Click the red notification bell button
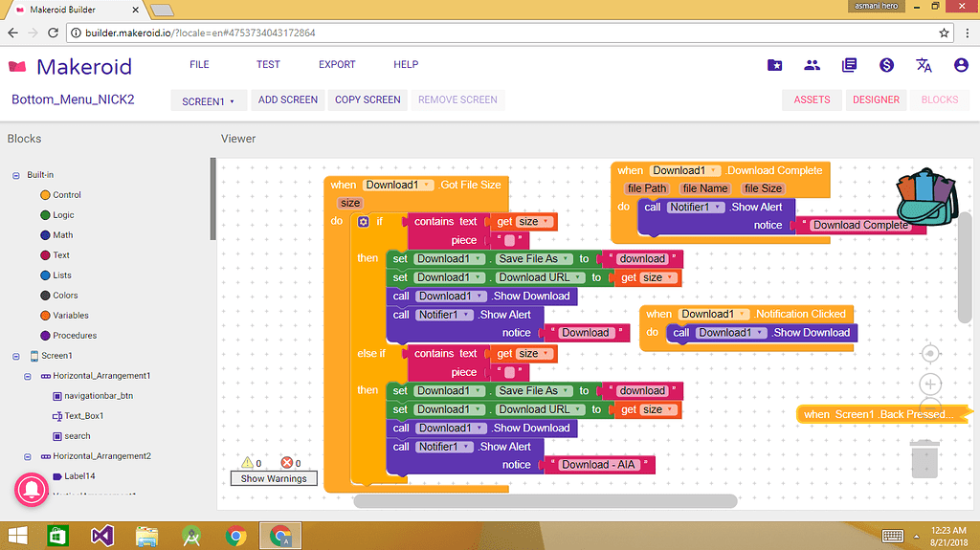Image resolution: width=980 pixels, height=550 pixels. 33,489
